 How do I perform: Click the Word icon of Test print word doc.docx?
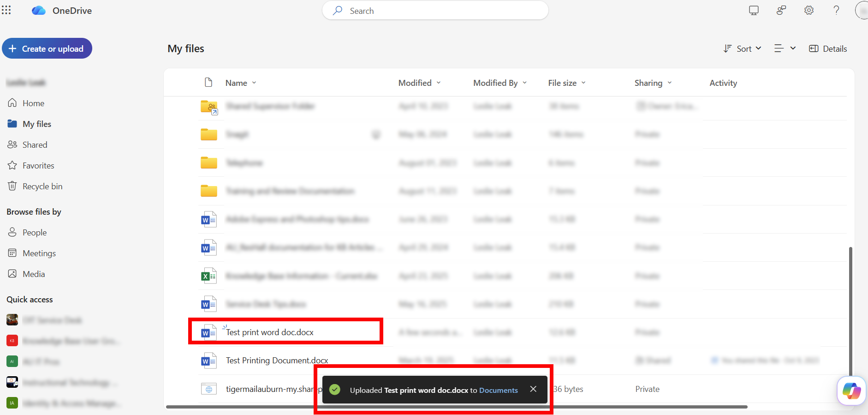[x=208, y=332]
